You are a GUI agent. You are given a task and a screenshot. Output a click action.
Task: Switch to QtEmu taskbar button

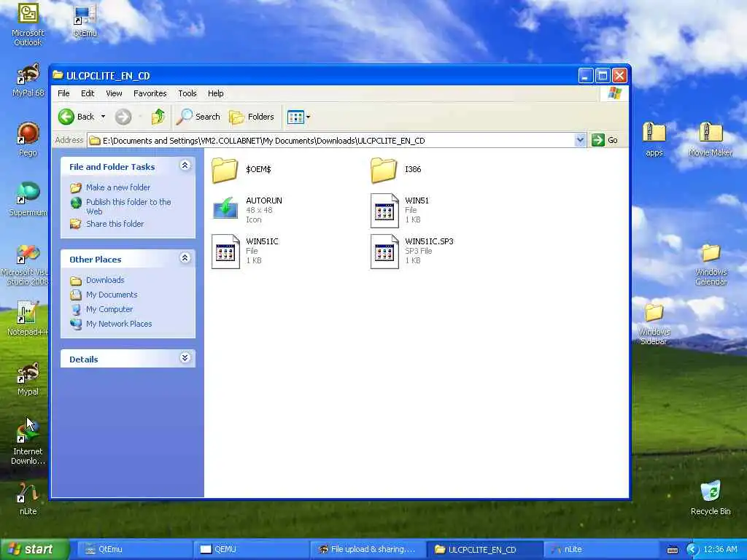click(133, 550)
